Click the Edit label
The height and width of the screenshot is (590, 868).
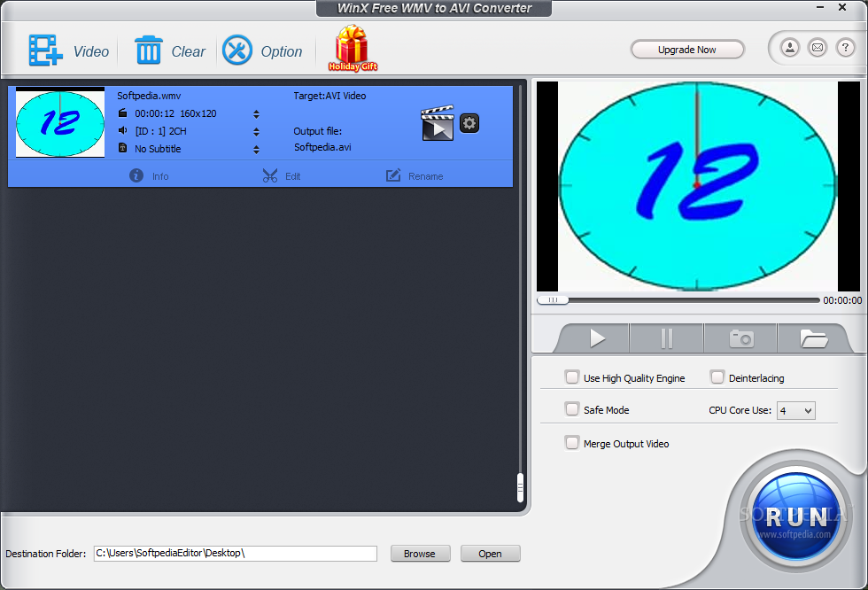293,176
